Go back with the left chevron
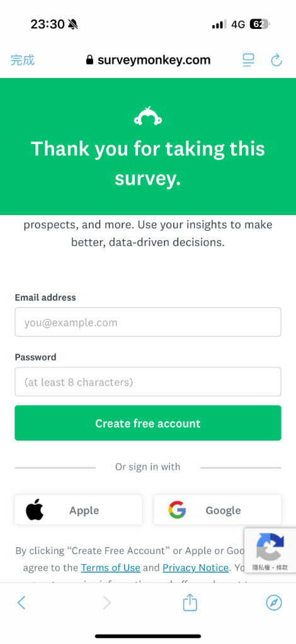296x644 pixels. coord(21,603)
